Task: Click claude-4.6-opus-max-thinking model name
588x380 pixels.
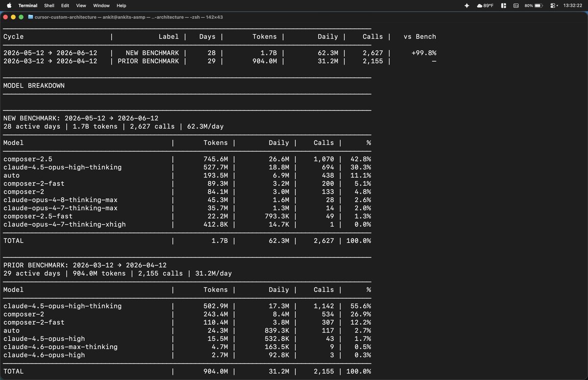Action: (60, 347)
